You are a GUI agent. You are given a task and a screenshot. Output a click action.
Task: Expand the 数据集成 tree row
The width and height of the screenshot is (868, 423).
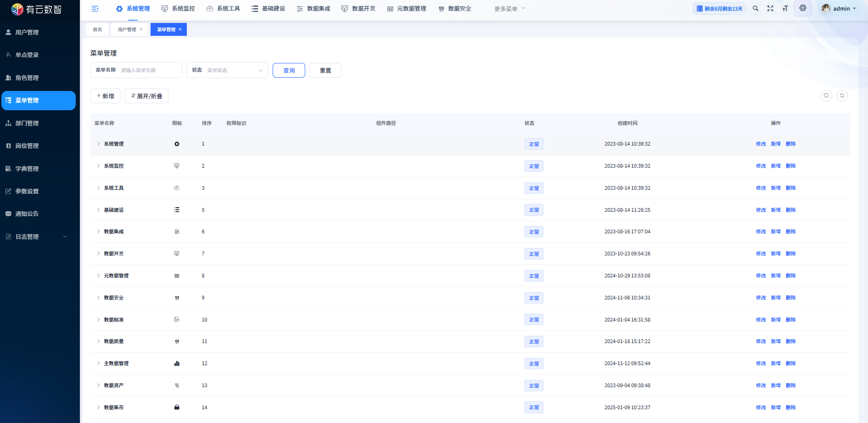pos(98,231)
